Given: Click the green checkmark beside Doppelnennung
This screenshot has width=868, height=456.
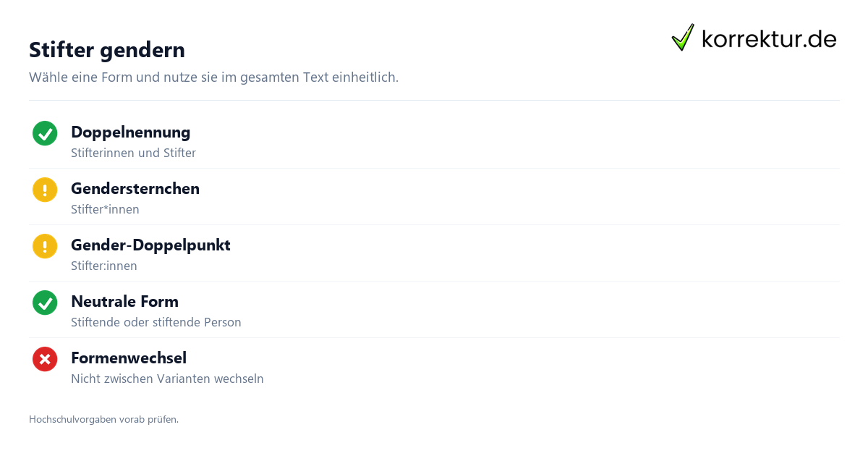Looking at the screenshot, I should [45, 133].
